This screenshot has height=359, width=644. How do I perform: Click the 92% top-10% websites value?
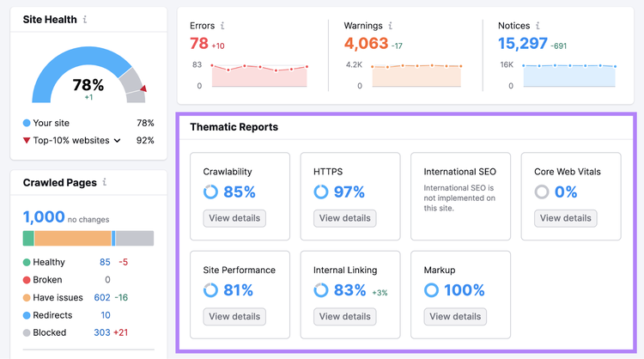145,141
